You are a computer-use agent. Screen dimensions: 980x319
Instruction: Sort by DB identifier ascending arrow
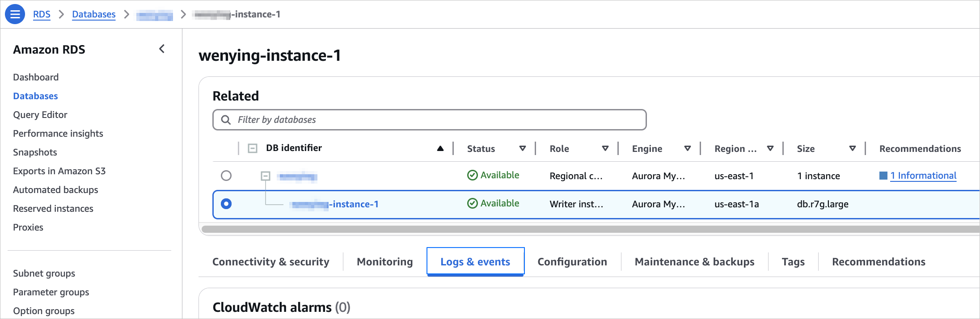click(440, 148)
